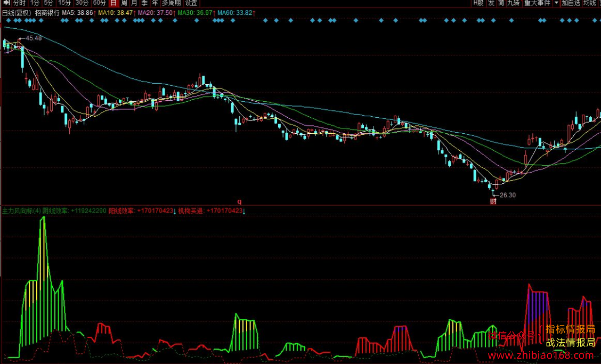Toggle the 均线 moving average button
The image size is (601, 364).
[x=589, y=3]
